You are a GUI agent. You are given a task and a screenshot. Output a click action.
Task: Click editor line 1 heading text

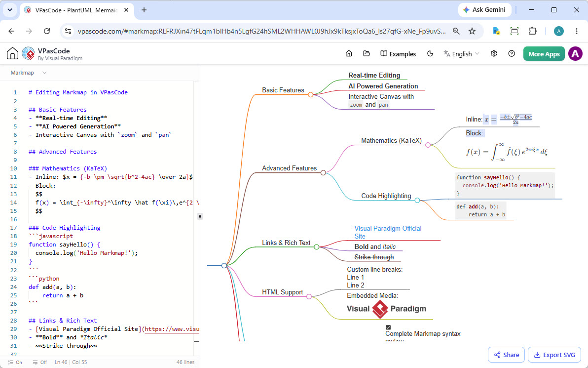coord(78,92)
